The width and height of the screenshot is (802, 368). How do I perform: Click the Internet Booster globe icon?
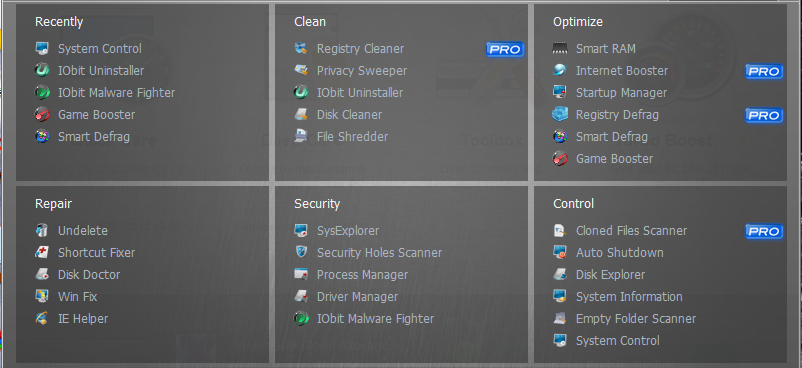tap(560, 71)
